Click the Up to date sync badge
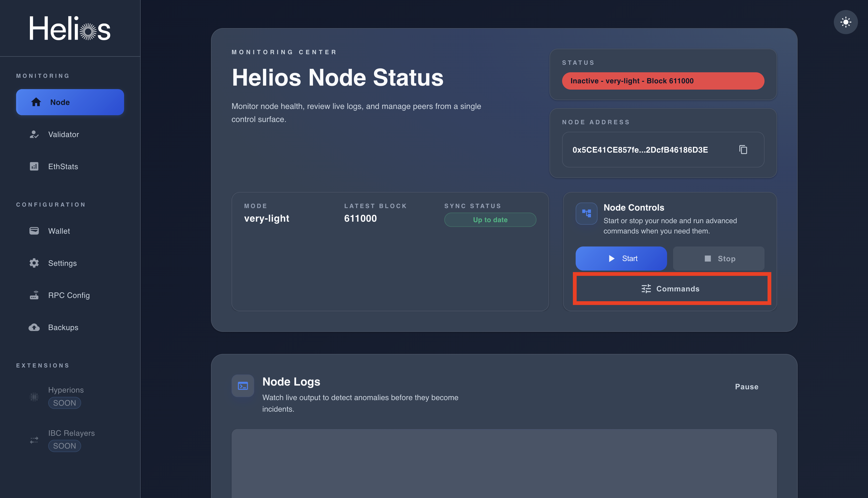Image resolution: width=868 pixels, height=498 pixels. pos(490,220)
